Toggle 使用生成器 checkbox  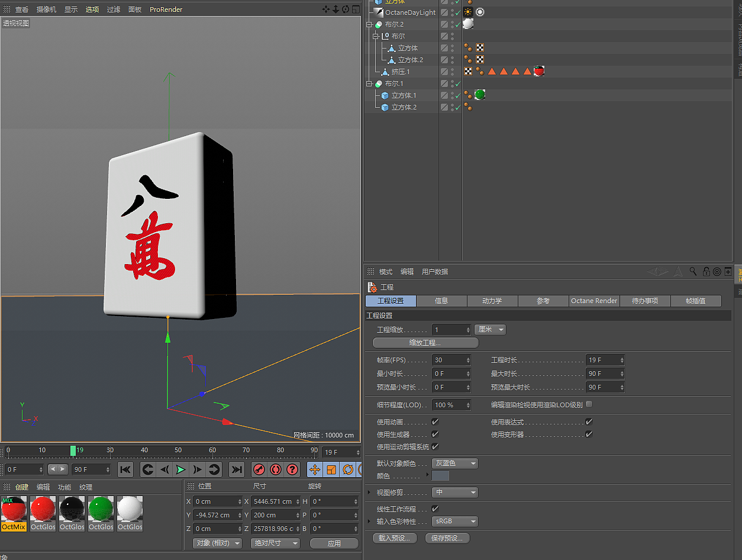pos(435,435)
